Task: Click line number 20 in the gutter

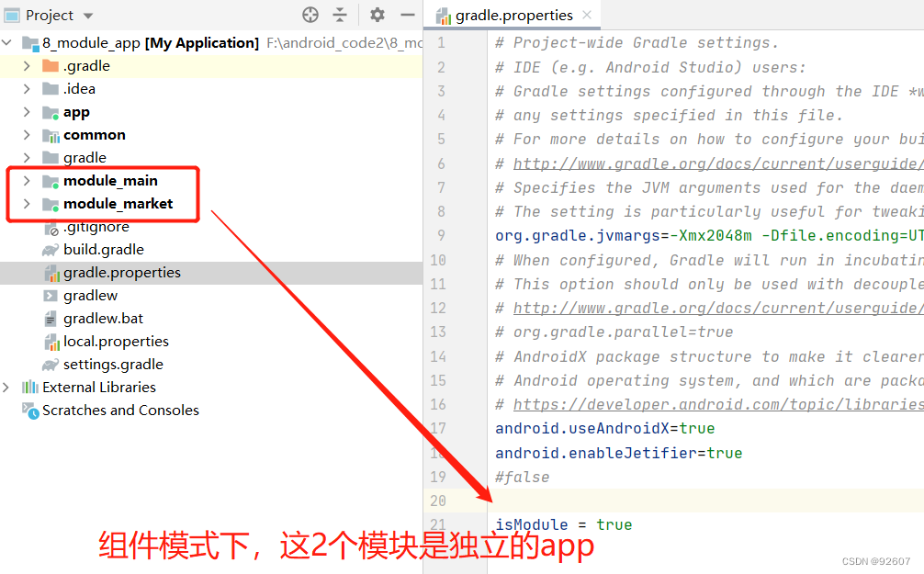Action: point(438,501)
